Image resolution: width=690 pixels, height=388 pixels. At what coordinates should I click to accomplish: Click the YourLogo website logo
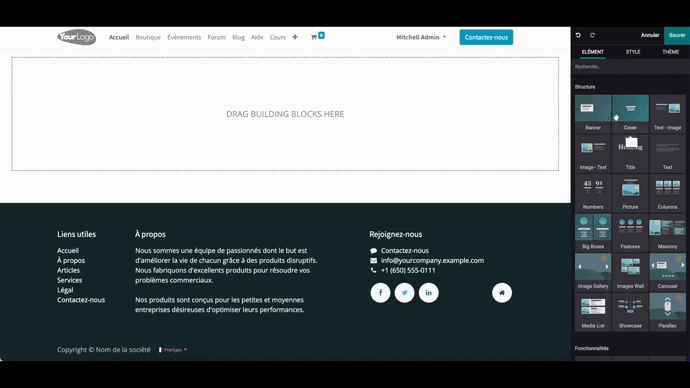pos(77,37)
